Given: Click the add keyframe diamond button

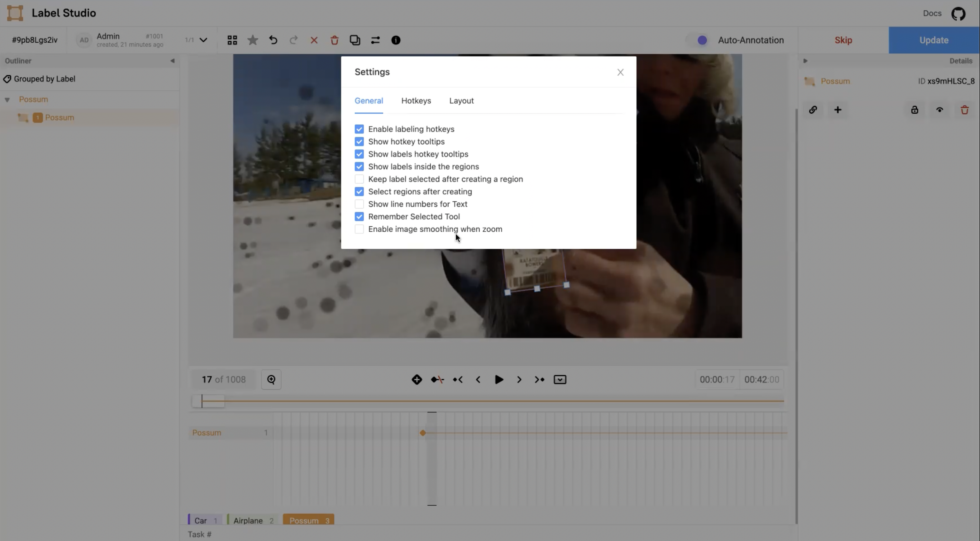Looking at the screenshot, I should (x=416, y=379).
